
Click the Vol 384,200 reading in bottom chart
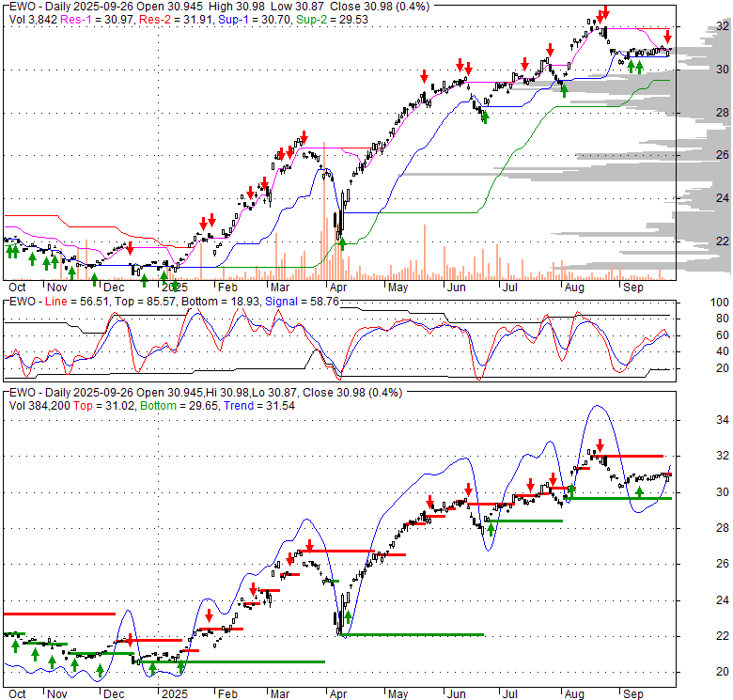39,406
